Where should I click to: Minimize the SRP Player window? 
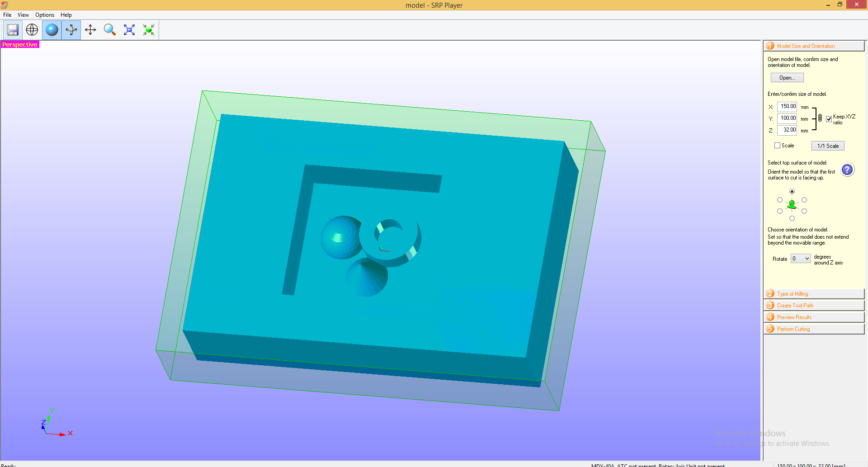828,5
